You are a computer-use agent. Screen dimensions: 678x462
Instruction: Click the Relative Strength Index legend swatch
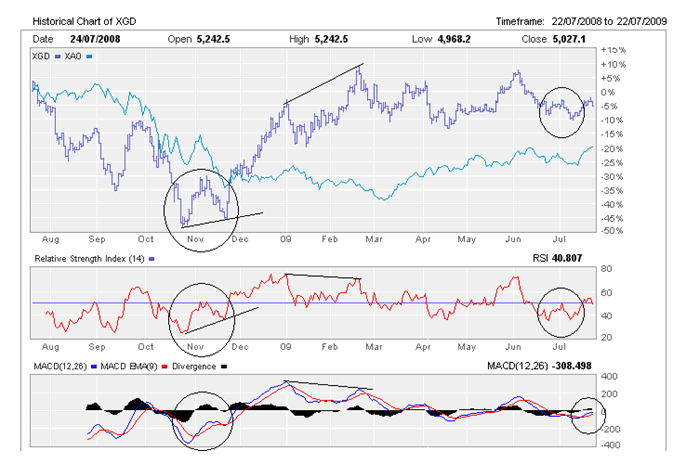(151, 258)
